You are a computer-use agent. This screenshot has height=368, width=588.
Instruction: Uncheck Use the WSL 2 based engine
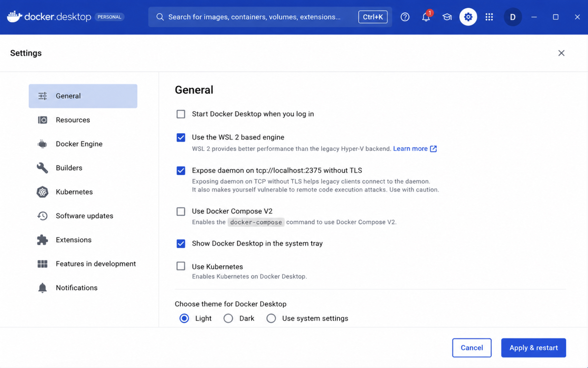[x=181, y=137]
